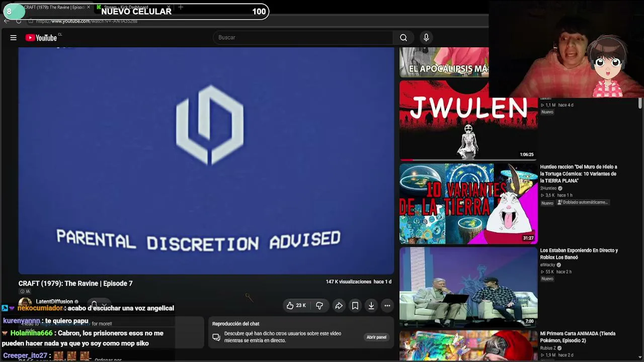Download the video using the download icon
Screen dimensions: 644x362
tap(371, 306)
